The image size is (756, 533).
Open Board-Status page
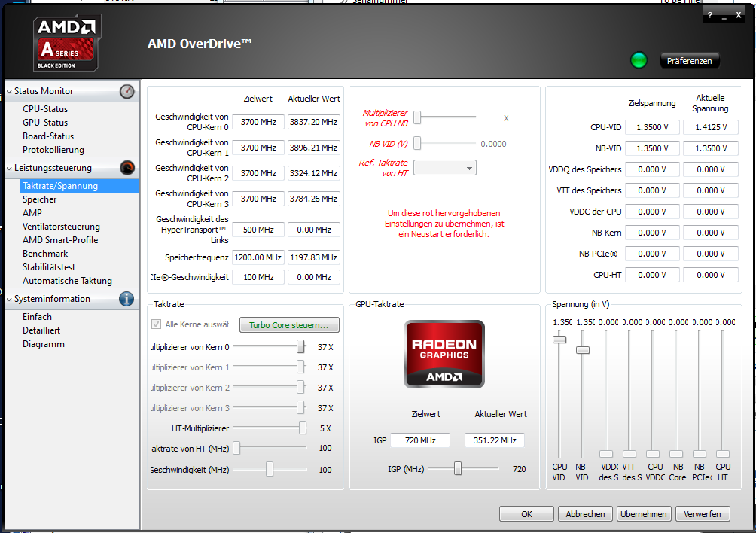click(x=48, y=136)
